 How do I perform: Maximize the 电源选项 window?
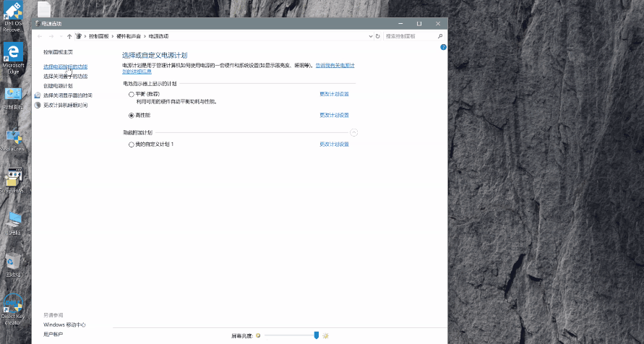pyautogui.click(x=419, y=24)
